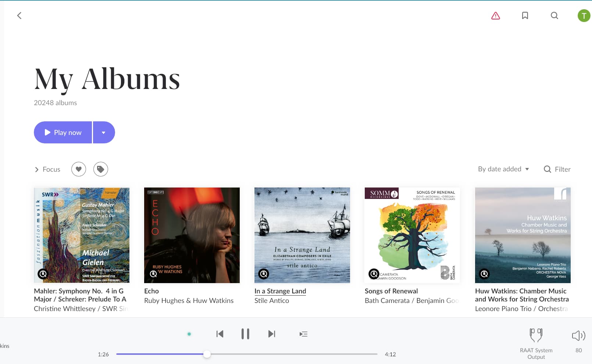Open the In a Strange Land album link
Screen dimensions: 592x364
[280, 291]
